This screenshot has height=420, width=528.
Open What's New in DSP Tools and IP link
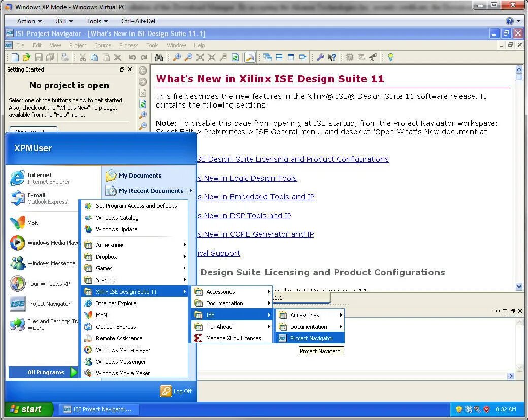click(x=245, y=216)
